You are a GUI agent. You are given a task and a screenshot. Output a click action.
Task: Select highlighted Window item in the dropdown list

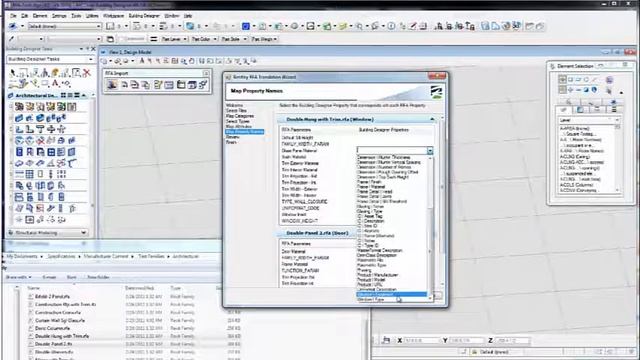tap(392, 294)
